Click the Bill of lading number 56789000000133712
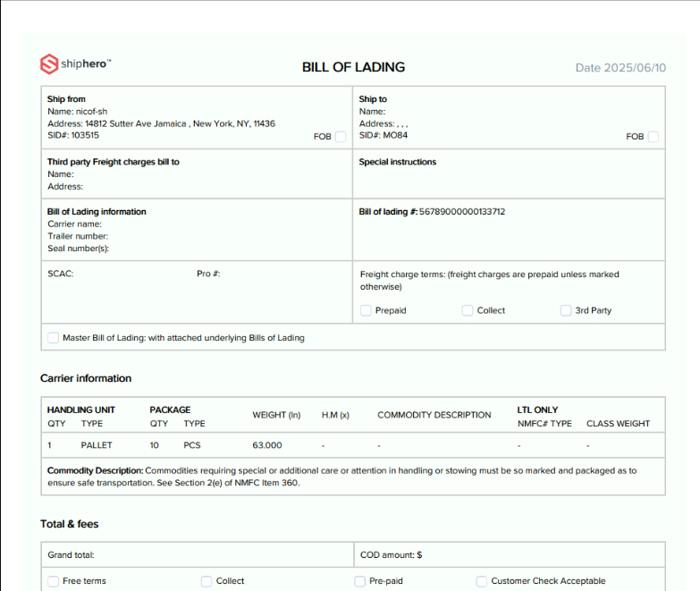 (x=461, y=212)
